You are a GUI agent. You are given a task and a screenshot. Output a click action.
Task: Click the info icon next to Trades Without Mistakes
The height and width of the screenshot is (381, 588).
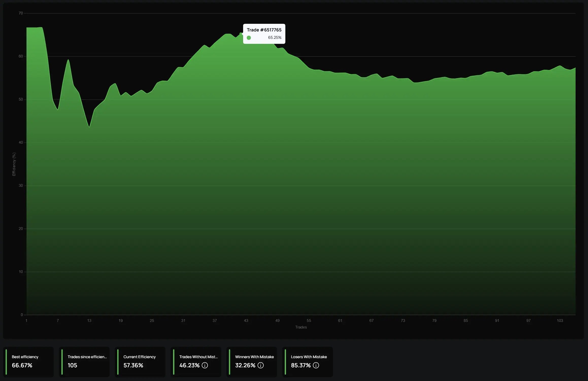coord(205,365)
